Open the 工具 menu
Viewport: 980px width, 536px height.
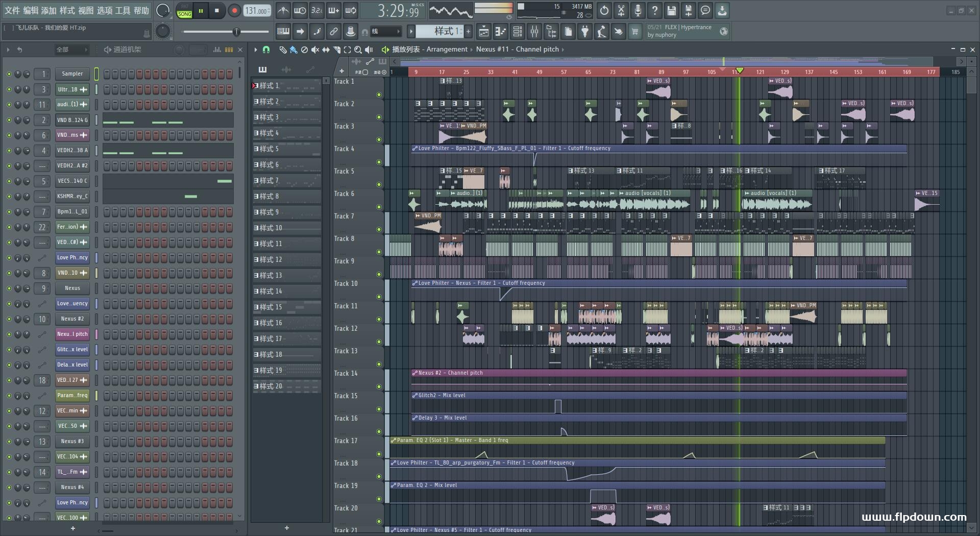point(122,10)
